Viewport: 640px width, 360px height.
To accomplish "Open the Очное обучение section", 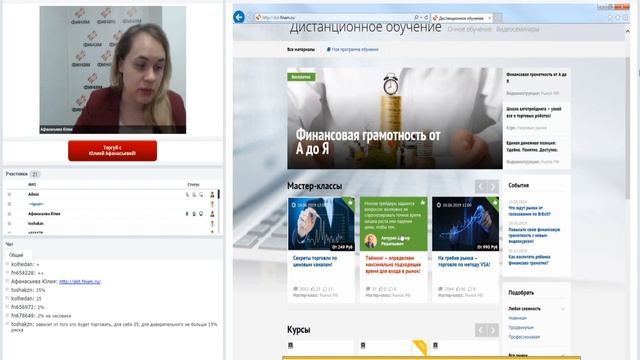I will point(469,29).
